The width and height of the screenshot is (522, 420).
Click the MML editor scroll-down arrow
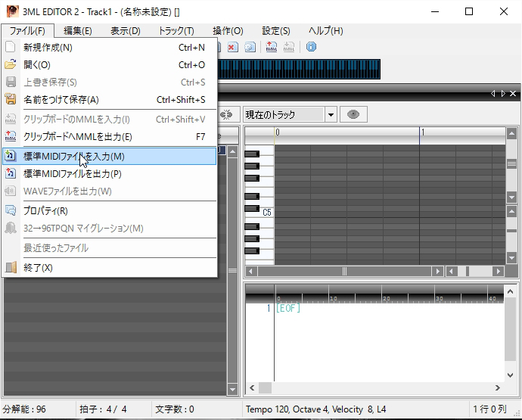[510, 375]
